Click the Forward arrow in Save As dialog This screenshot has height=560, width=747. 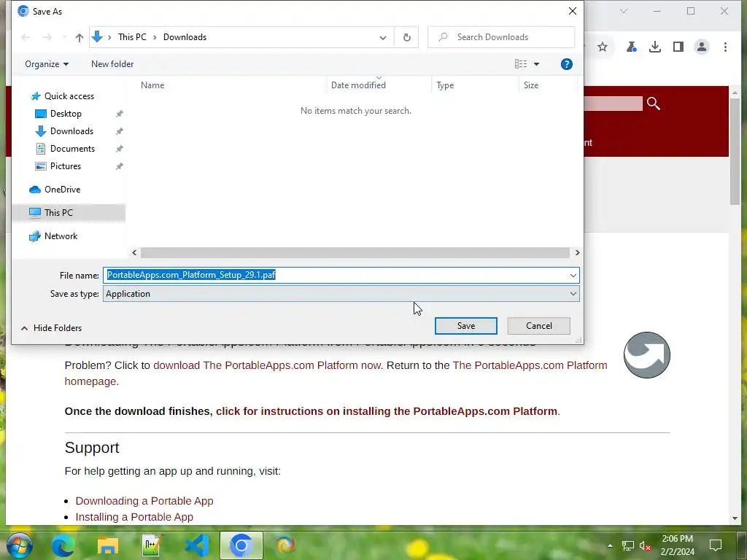[x=47, y=37]
